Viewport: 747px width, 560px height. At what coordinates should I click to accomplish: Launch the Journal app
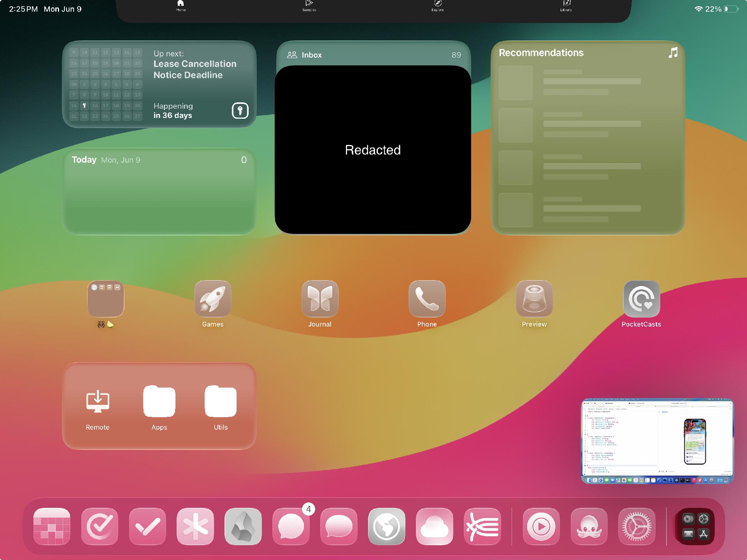(x=320, y=298)
